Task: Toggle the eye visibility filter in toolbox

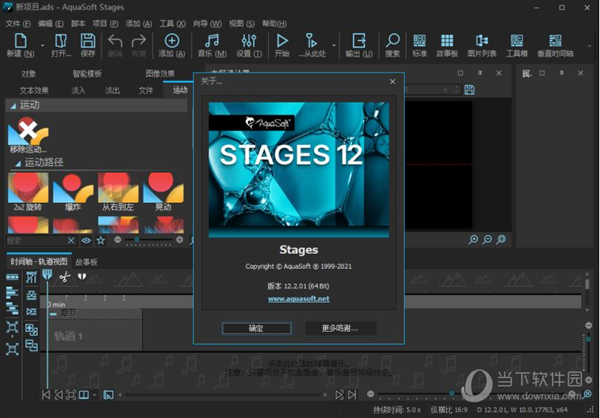Action: [86, 240]
